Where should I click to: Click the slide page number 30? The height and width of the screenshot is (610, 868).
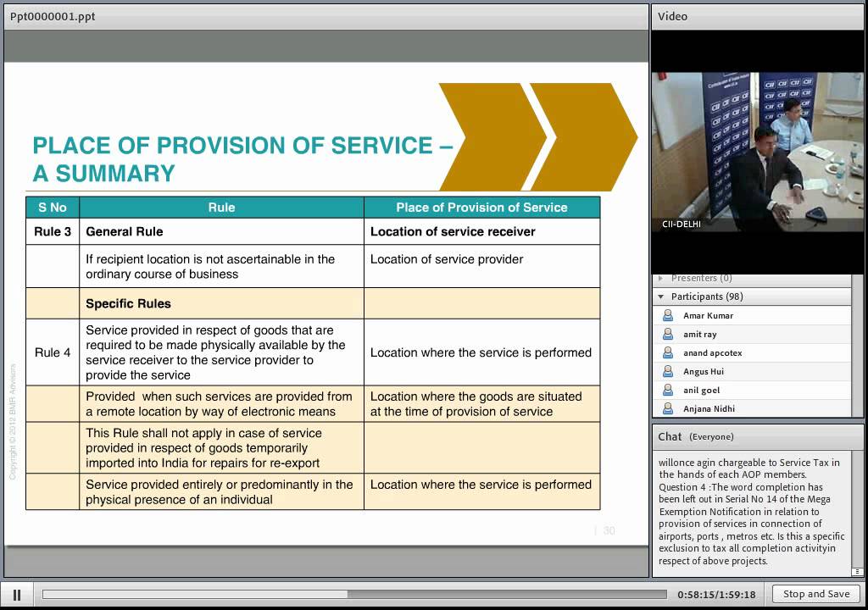[609, 531]
